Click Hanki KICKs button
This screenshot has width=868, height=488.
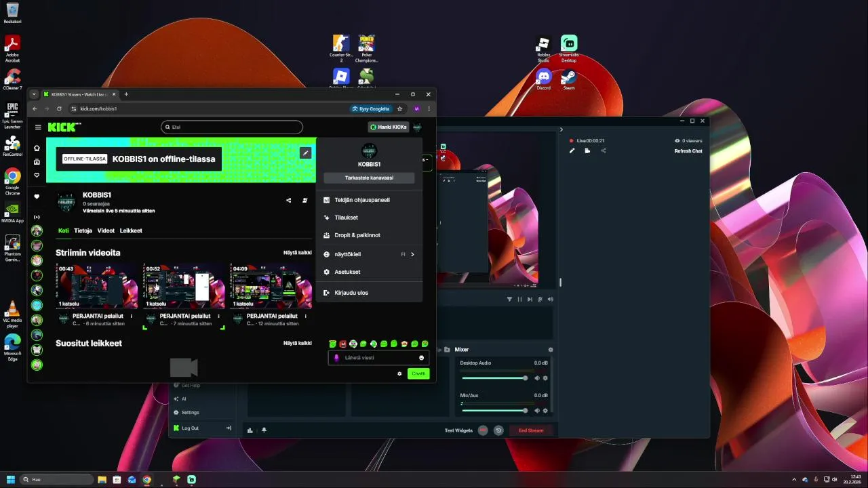[388, 127]
